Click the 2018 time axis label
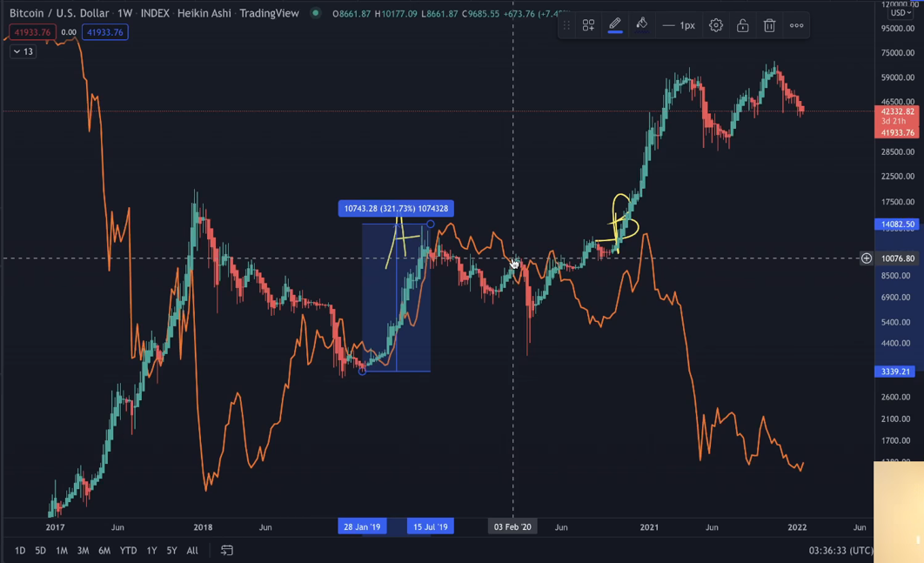924x563 pixels. point(203,527)
